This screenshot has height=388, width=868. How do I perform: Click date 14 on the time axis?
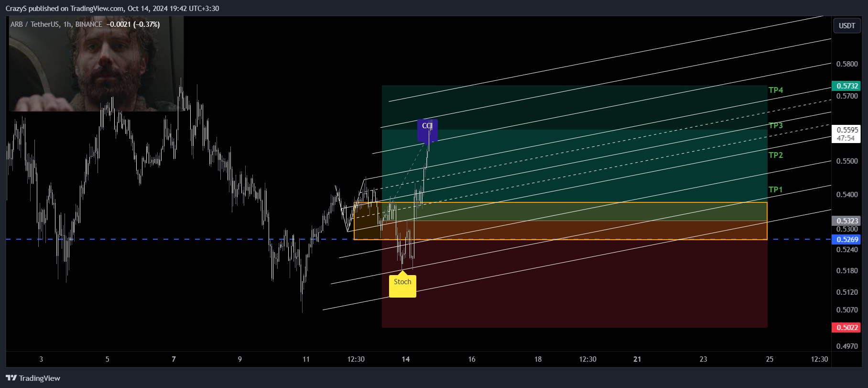405,359
